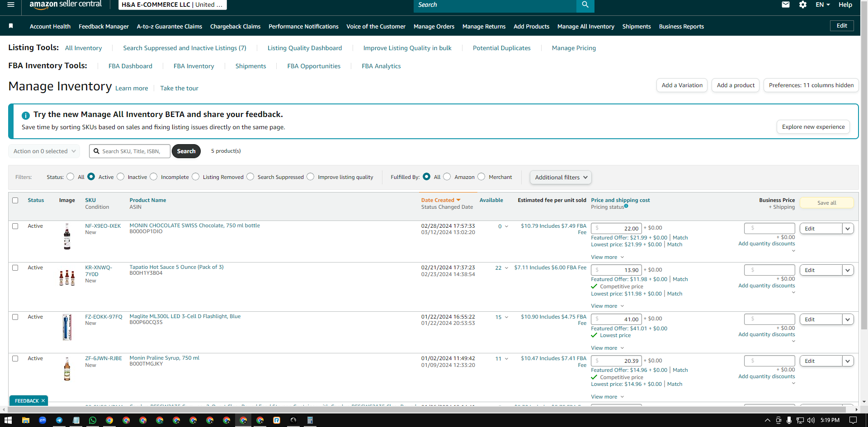Click the Add a Variation button
868x427 pixels.
click(682, 85)
